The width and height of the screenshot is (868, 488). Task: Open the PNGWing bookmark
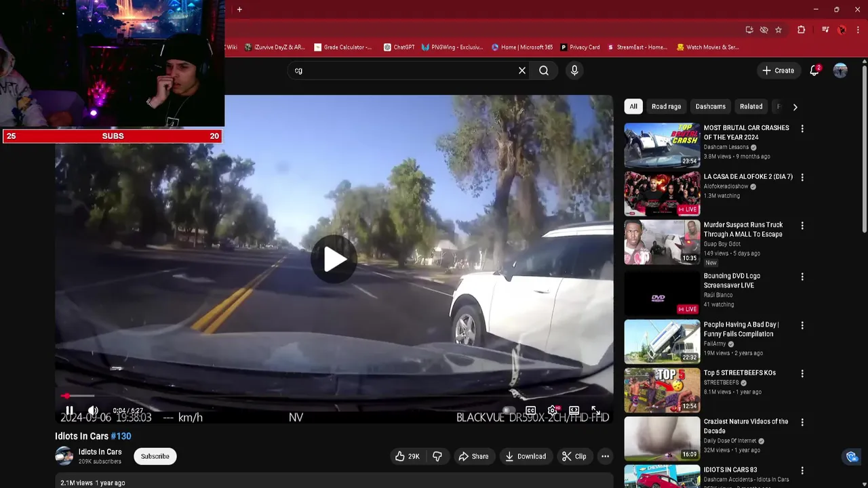click(x=452, y=47)
